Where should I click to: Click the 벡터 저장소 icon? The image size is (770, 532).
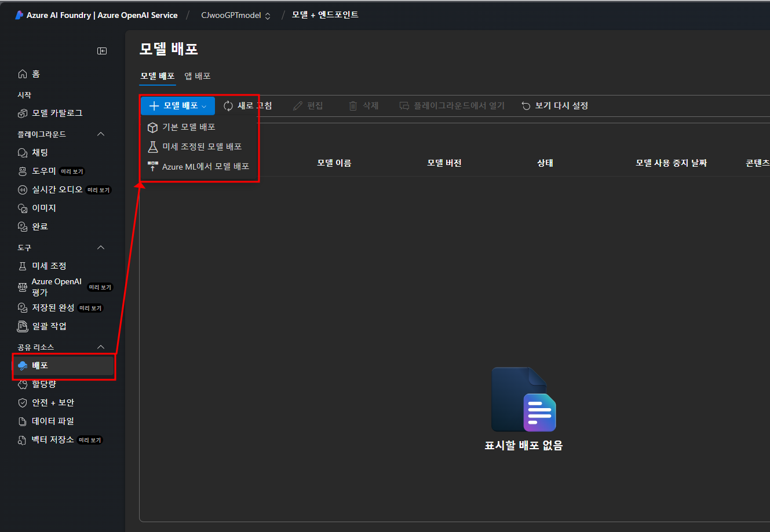coord(23,439)
